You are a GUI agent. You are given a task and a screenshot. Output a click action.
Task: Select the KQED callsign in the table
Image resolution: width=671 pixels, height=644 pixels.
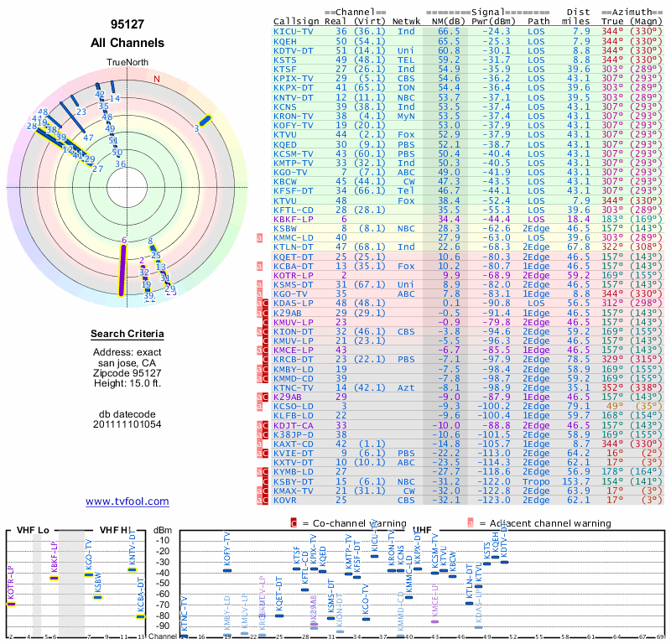[285, 144]
